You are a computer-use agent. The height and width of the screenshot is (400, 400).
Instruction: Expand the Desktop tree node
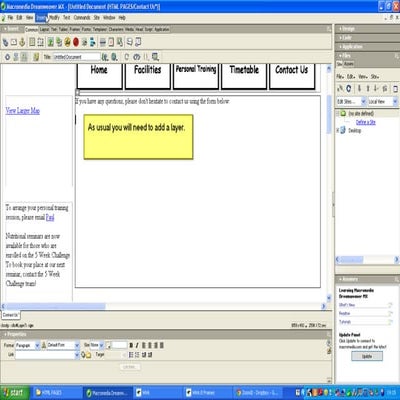pyautogui.click(x=338, y=130)
